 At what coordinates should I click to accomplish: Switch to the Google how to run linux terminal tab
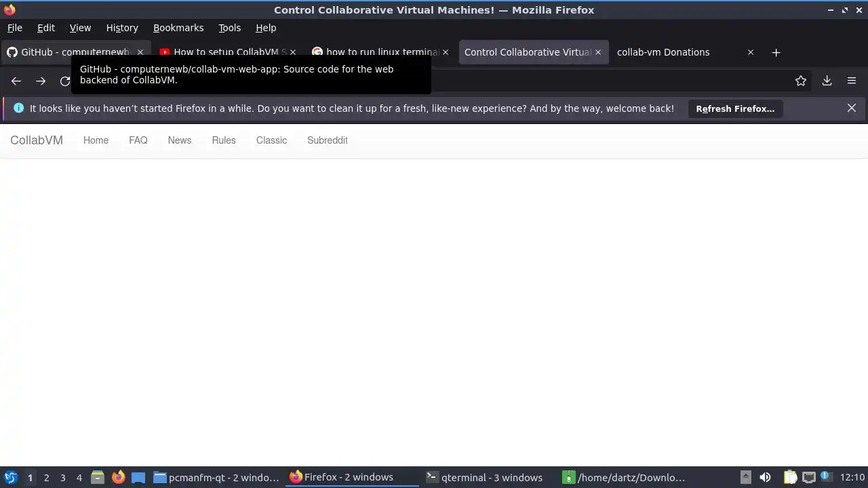coord(381,52)
